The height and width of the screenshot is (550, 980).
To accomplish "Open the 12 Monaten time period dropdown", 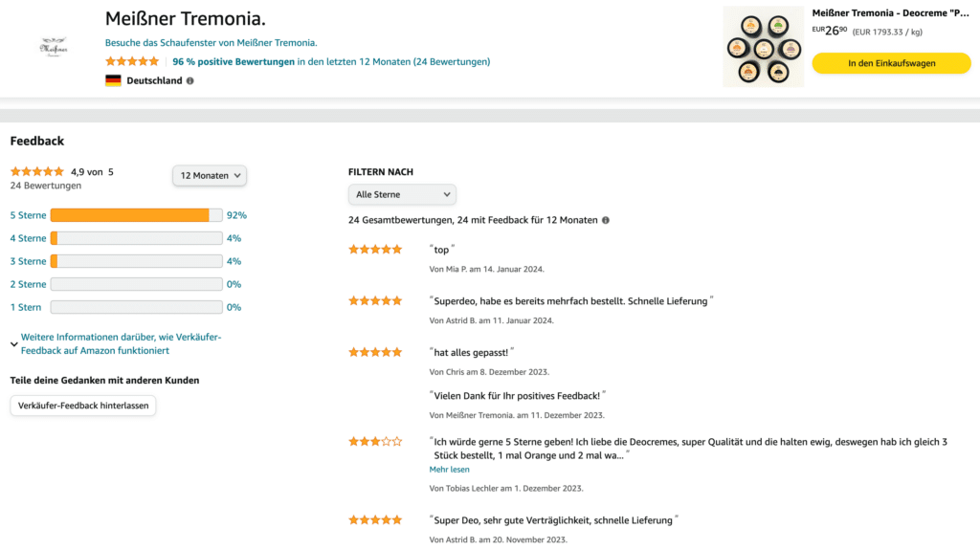I will [x=210, y=176].
